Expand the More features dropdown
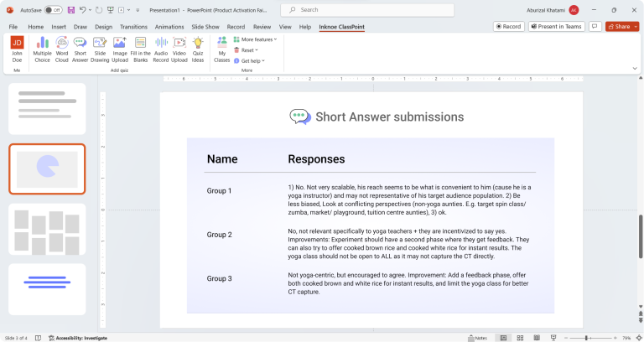Screen dimensions: 644x342 tap(256, 39)
